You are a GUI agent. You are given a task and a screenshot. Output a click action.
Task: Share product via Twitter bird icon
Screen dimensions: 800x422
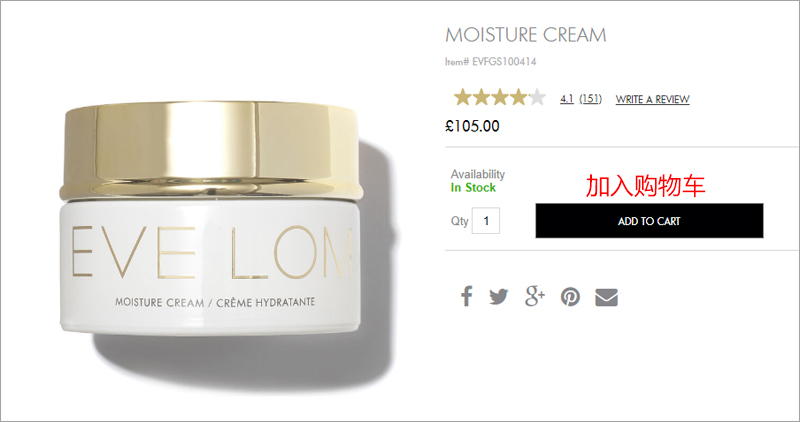(498, 296)
